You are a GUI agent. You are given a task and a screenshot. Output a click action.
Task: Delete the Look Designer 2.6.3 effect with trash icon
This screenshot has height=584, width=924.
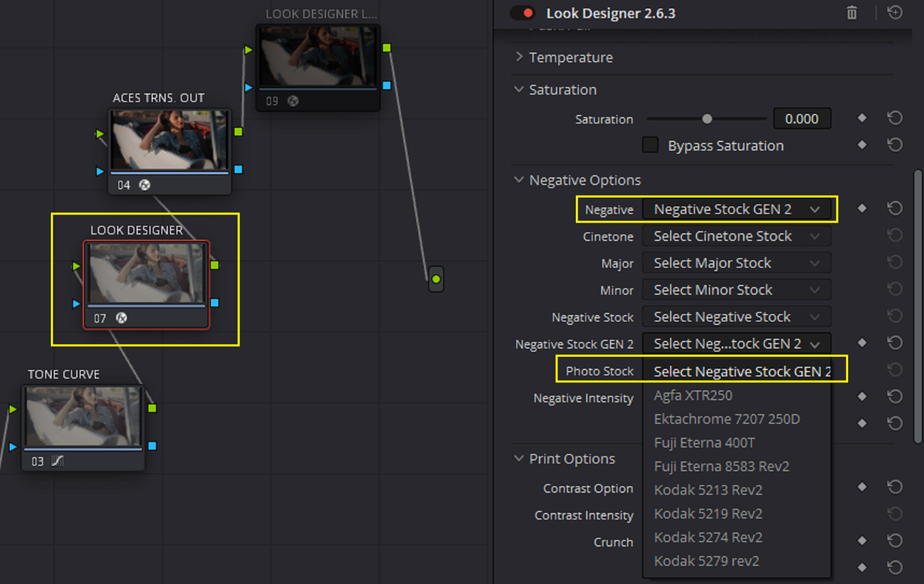852,13
